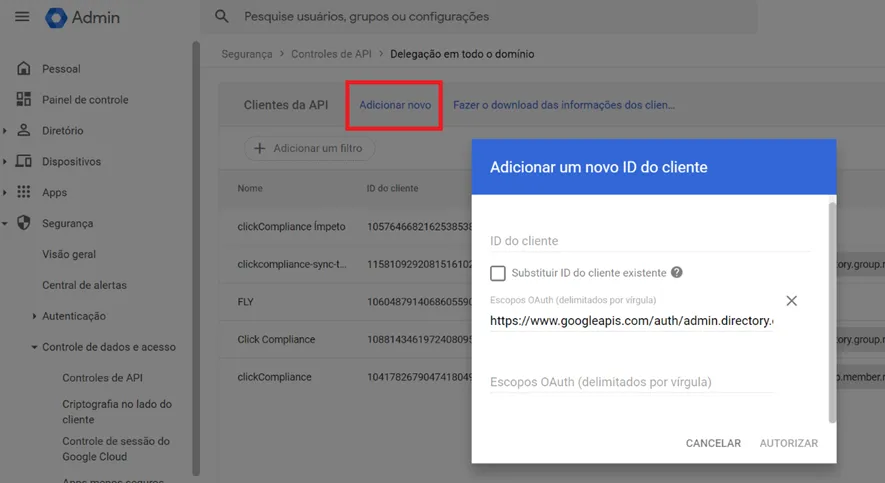Image resolution: width=885 pixels, height=483 pixels.
Task: Click the Segurança shield icon
Action: (x=24, y=223)
